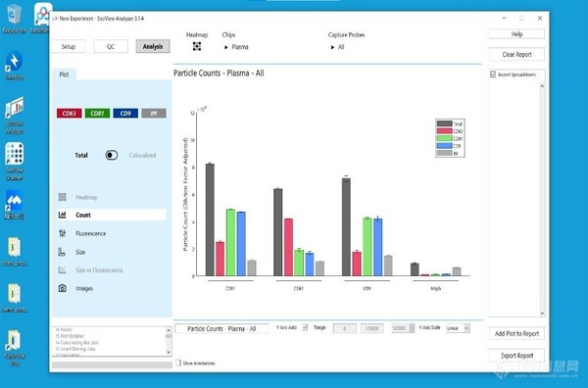Switch to the Setup tab
The height and width of the screenshot is (388, 588).
pos(69,46)
